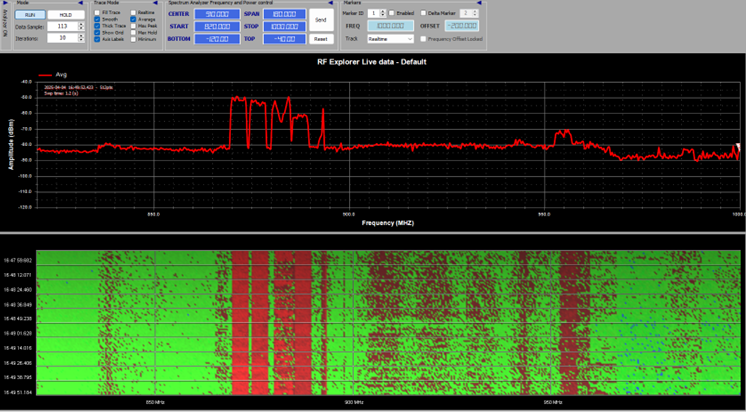Adjust the Iterations spinner arrows

point(82,38)
